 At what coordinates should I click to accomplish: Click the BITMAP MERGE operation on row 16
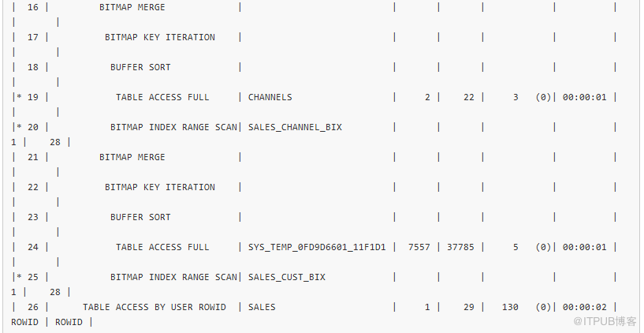click(x=132, y=7)
